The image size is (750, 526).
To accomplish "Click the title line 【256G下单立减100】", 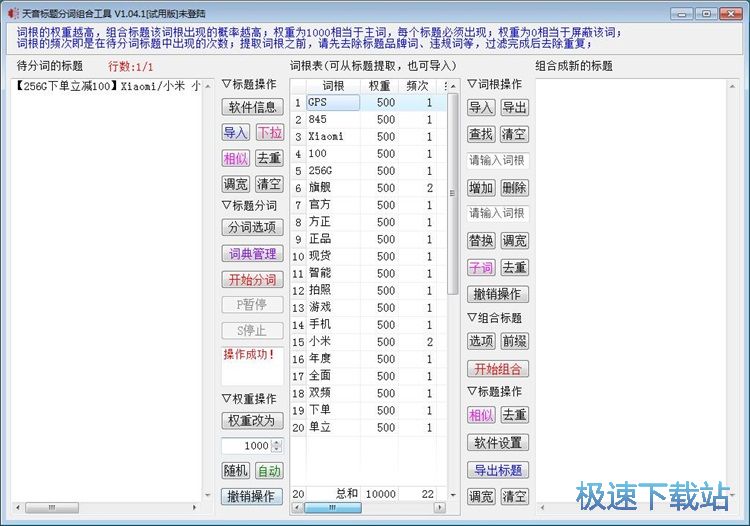I will pyautogui.click(x=107, y=86).
